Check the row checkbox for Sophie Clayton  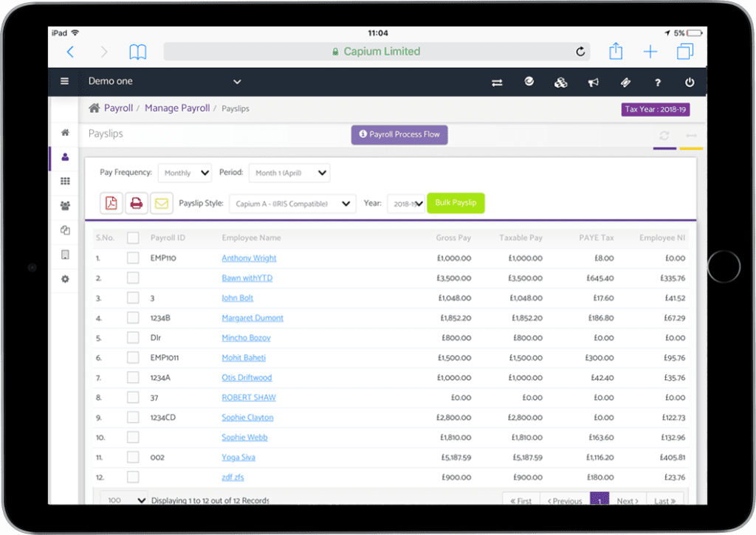coord(134,417)
